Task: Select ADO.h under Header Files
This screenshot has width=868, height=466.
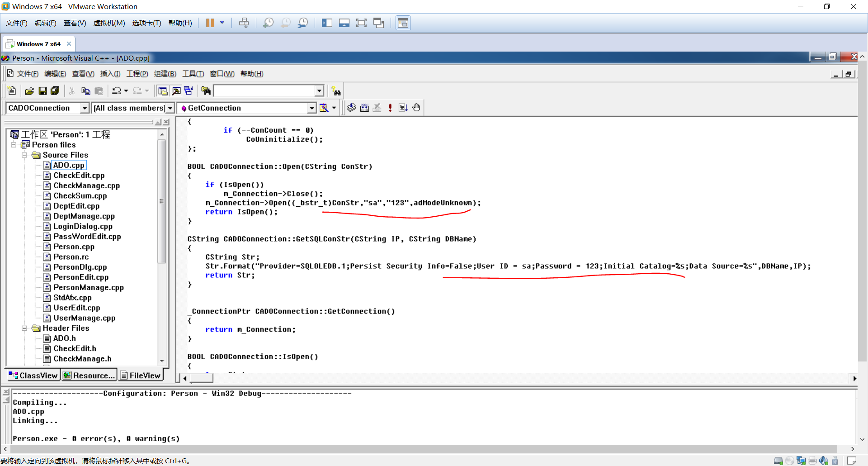Action: [65, 338]
